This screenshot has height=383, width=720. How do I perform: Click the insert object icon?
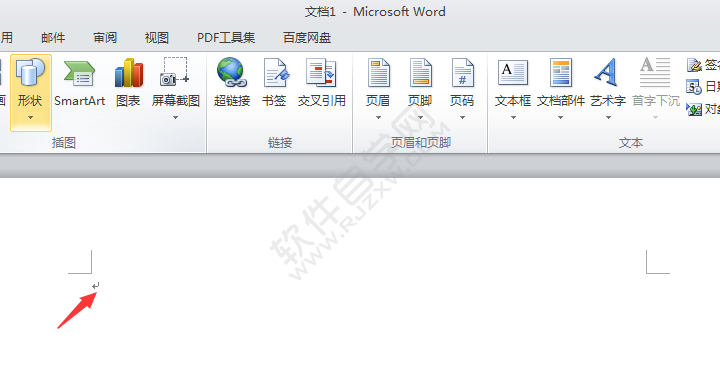(x=694, y=109)
